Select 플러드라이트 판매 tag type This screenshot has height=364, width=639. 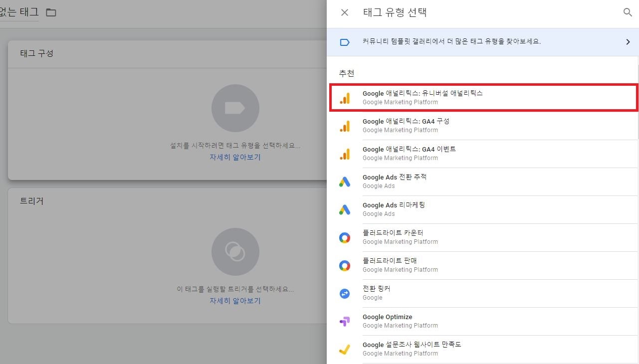482,265
